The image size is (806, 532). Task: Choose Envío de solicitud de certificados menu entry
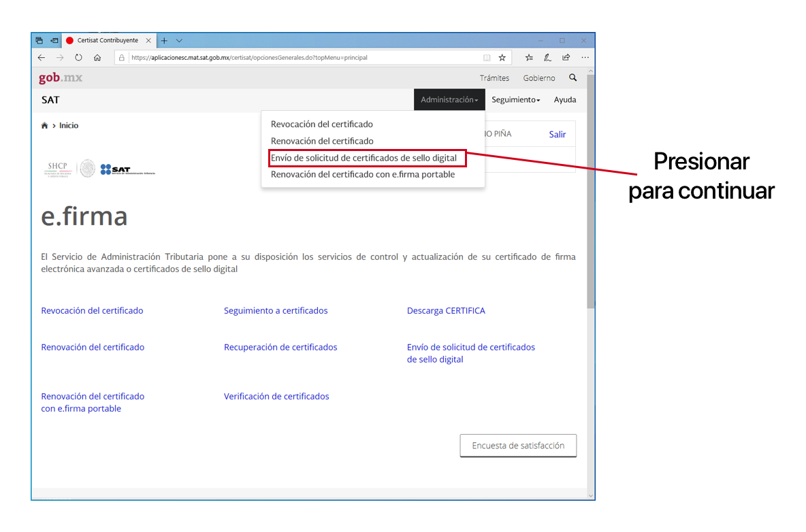(364, 158)
